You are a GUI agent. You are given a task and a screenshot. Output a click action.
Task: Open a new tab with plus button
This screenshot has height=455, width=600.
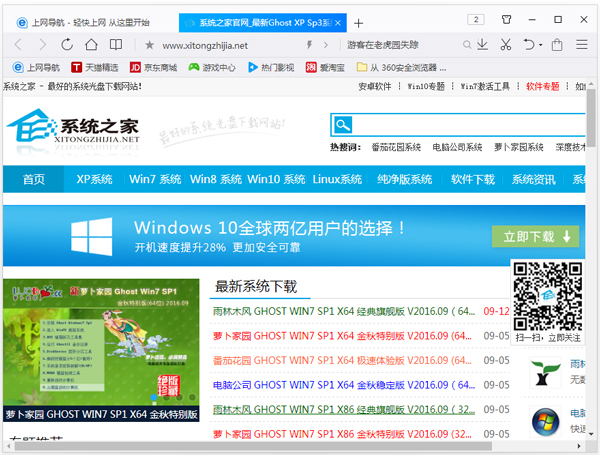358,23
